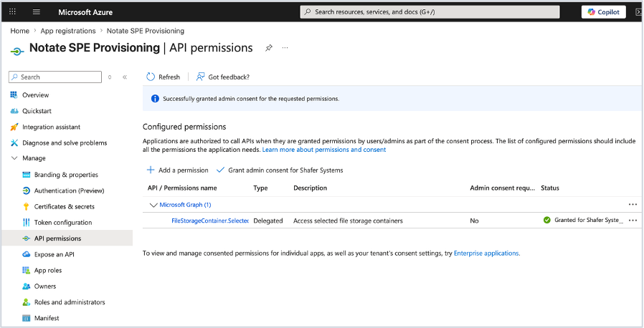644x328 pixels.
Task: Open more options ellipsis beside page title
Action: click(285, 47)
